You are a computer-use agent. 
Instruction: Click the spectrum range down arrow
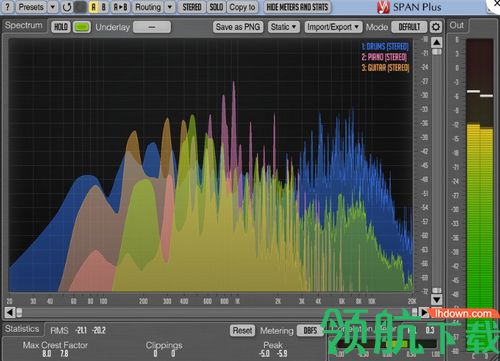pyautogui.click(x=437, y=299)
